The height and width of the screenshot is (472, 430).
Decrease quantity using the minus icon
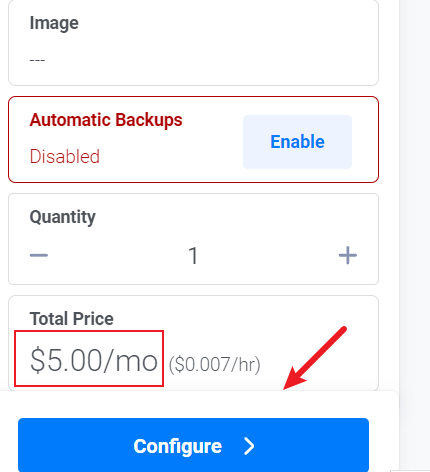(39, 256)
